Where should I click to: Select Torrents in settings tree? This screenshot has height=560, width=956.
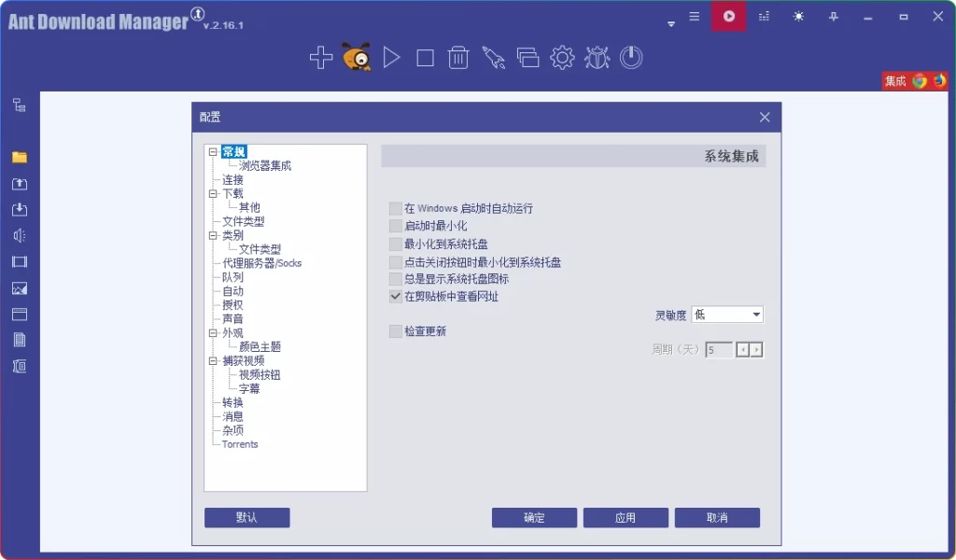click(x=240, y=444)
